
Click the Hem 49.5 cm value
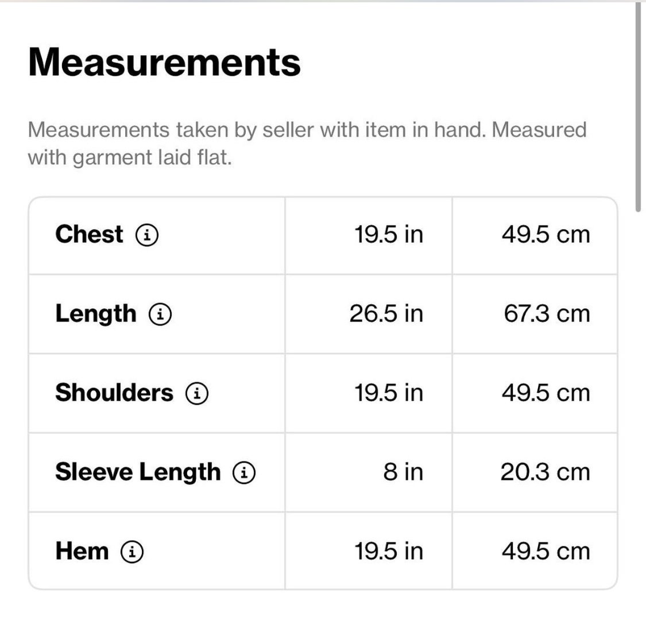tap(546, 551)
